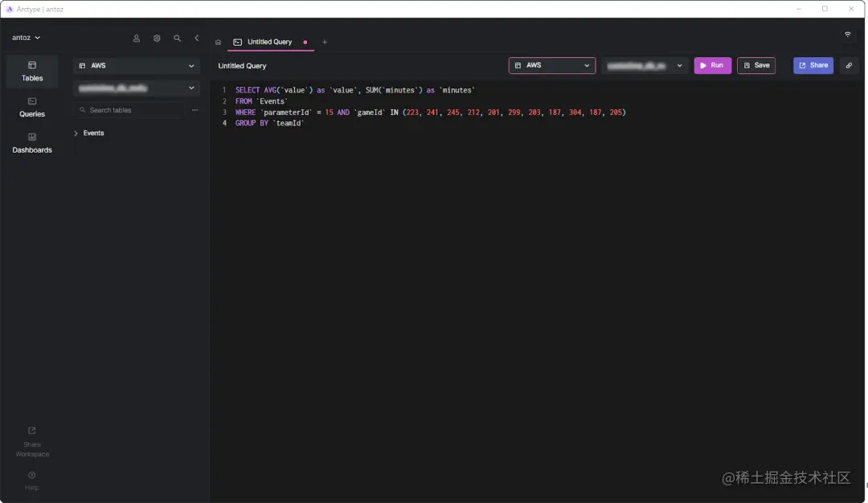Open the Tables section

pos(32,72)
